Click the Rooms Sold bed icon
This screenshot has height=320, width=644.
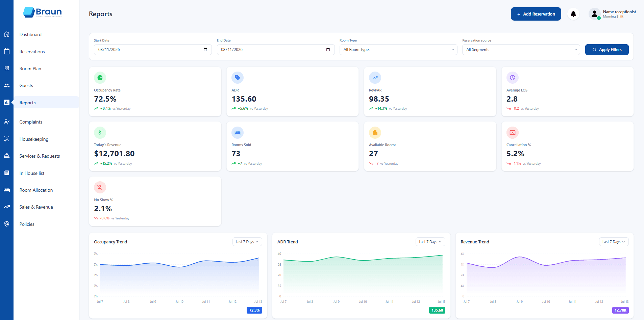(x=238, y=133)
